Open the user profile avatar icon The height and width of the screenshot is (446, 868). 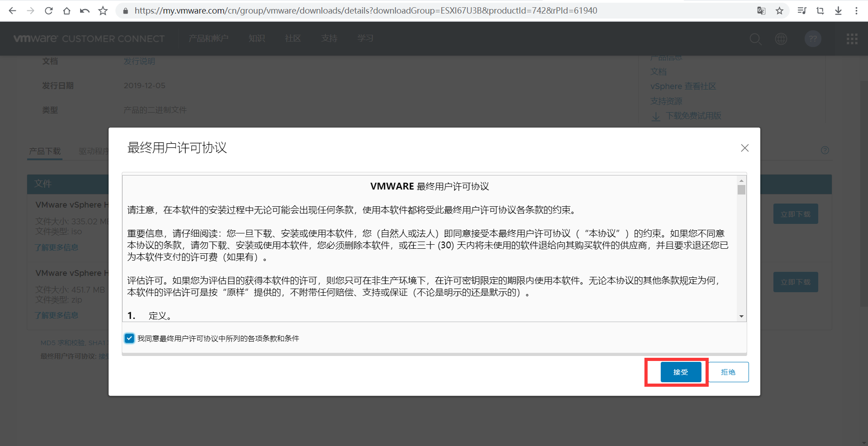813,39
